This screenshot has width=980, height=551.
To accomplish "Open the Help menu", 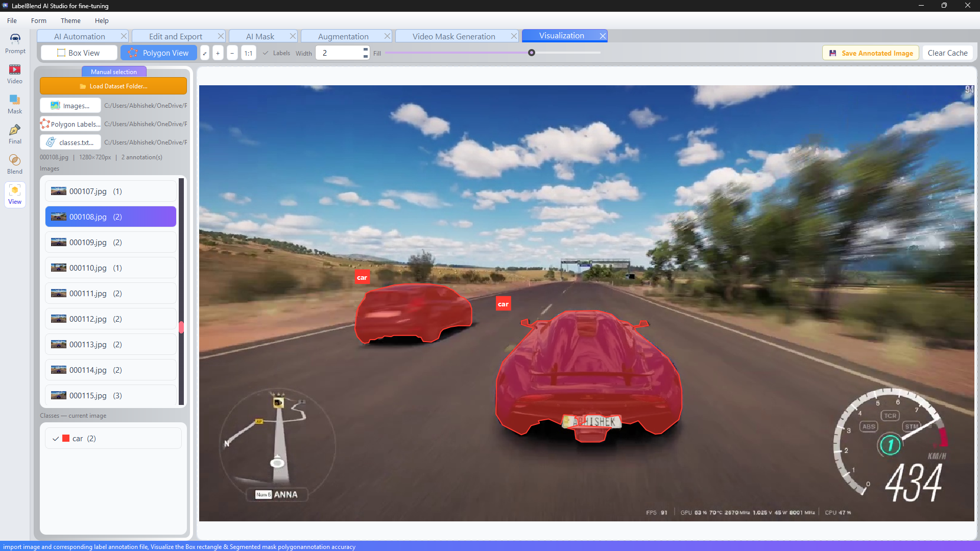I will (x=102, y=21).
